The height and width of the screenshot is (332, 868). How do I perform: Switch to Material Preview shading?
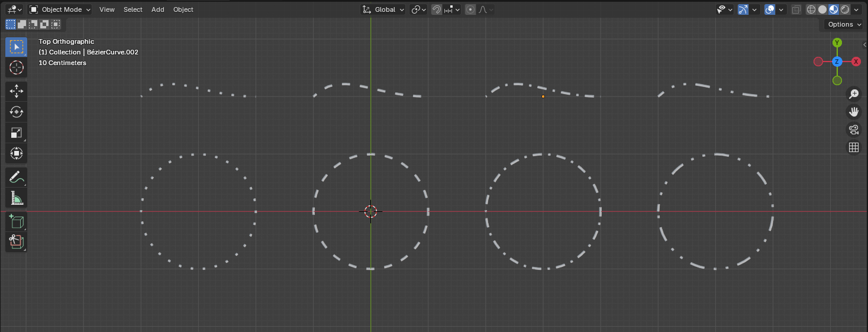[834, 9]
